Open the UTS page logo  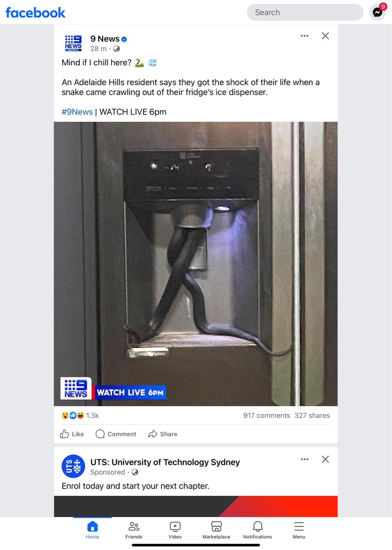click(73, 466)
